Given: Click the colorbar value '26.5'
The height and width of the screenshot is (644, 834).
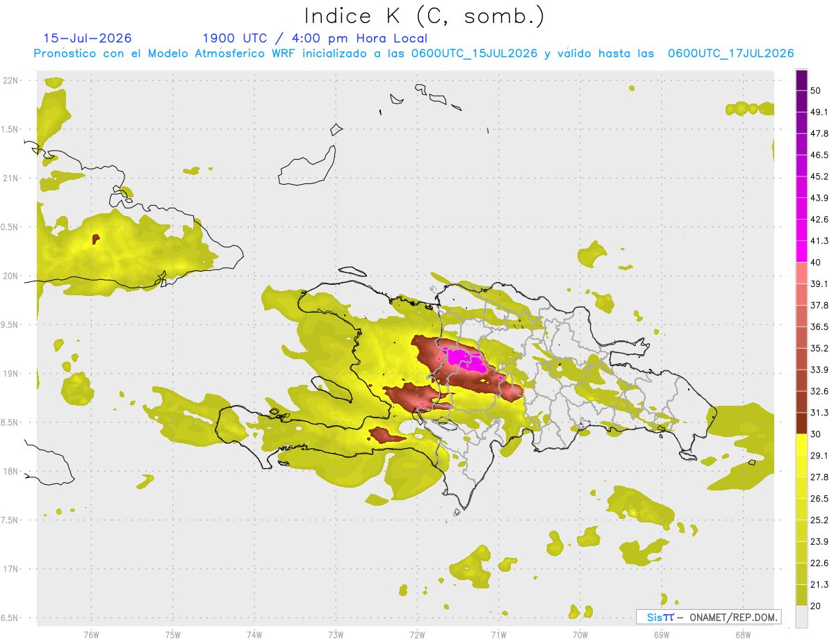Looking at the screenshot, I should 819,499.
